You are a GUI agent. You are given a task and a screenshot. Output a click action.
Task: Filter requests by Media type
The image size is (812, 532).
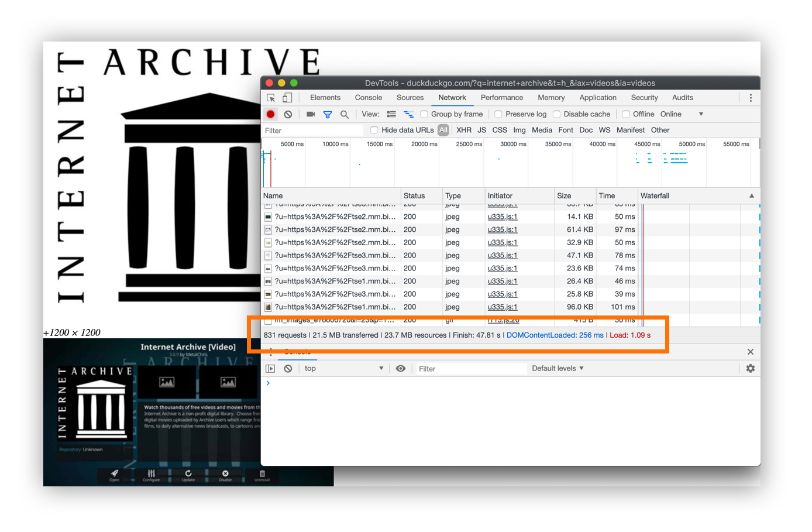[542, 130]
